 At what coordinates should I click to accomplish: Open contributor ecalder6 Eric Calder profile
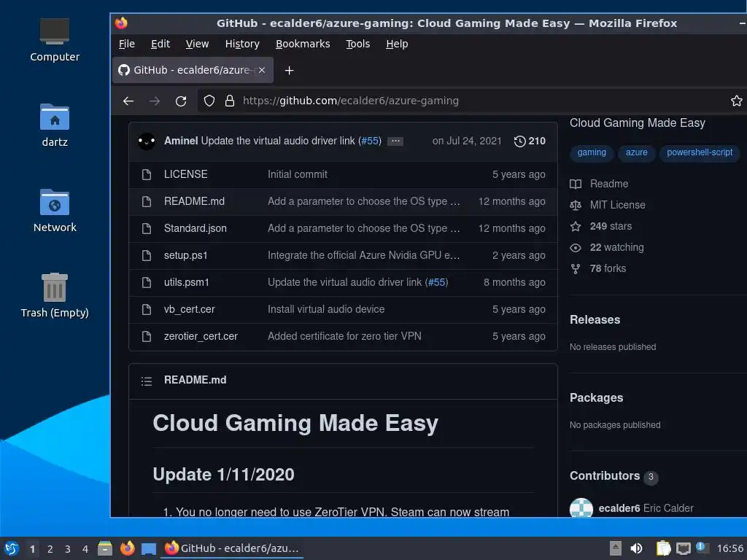[646, 508]
